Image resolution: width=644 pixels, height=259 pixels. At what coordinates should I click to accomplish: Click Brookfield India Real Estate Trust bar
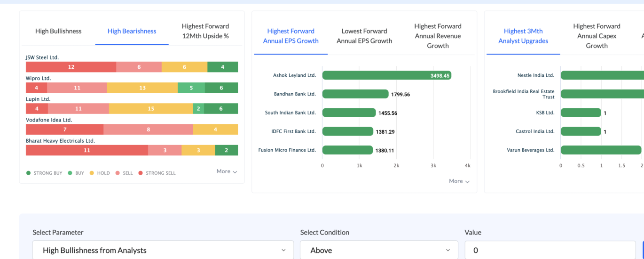click(x=602, y=94)
